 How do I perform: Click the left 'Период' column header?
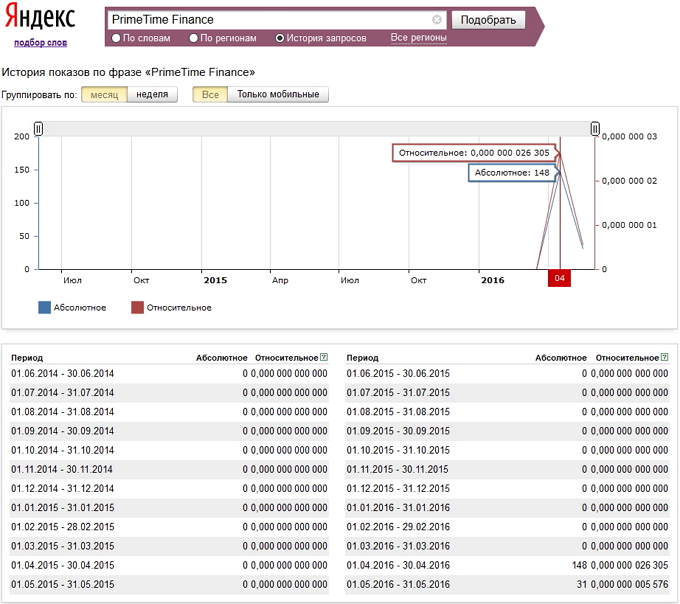27,358
